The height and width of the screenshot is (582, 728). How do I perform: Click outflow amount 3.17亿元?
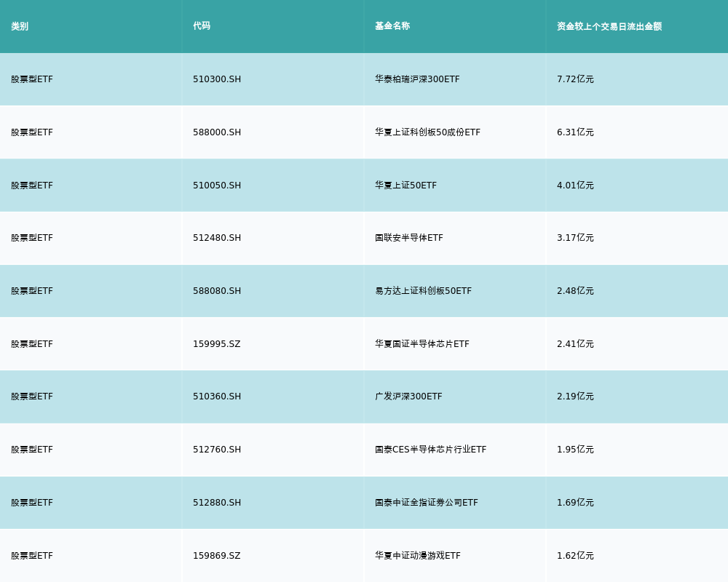point(575,238)
